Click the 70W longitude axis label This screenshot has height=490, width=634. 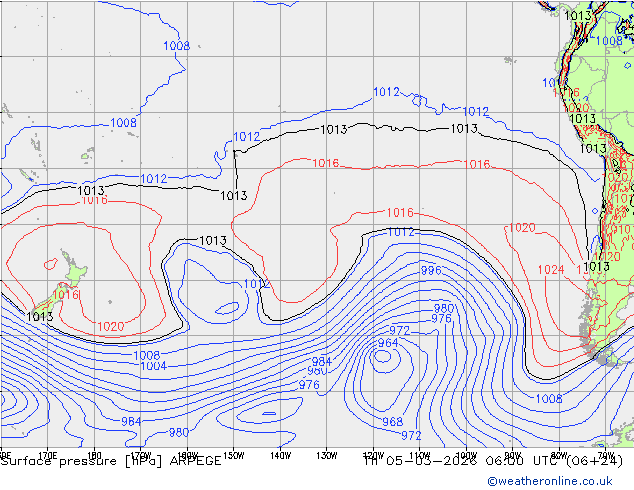605,456
